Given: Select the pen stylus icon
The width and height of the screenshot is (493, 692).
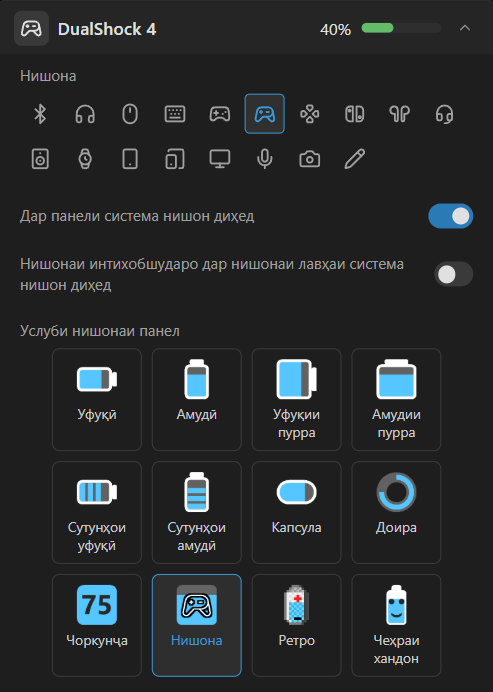Looking at the screenshot, I should (x=354, y=159).
